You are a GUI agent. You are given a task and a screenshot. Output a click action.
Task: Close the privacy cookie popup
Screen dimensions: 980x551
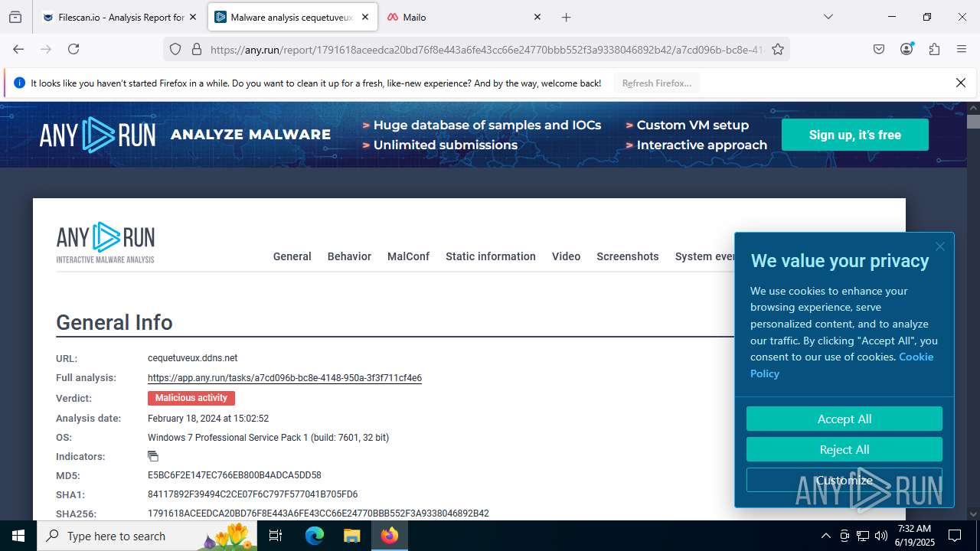(940, 246)
